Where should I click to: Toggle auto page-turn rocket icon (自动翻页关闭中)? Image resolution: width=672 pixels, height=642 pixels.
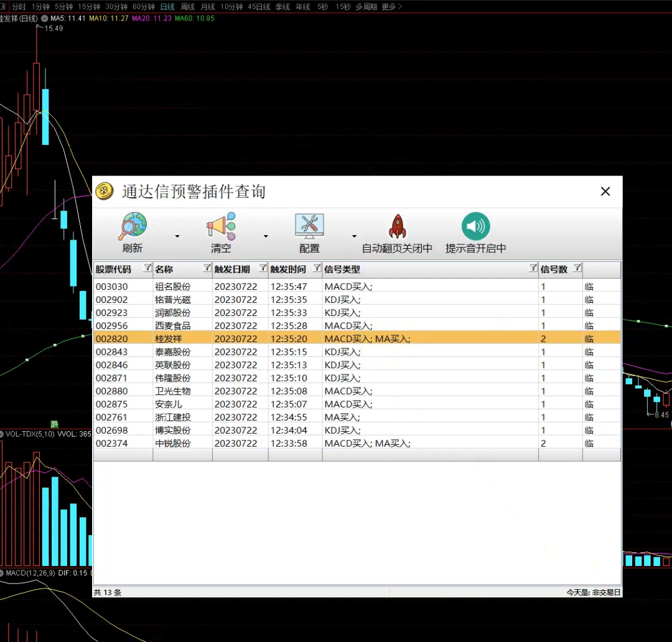click(397, 226)
